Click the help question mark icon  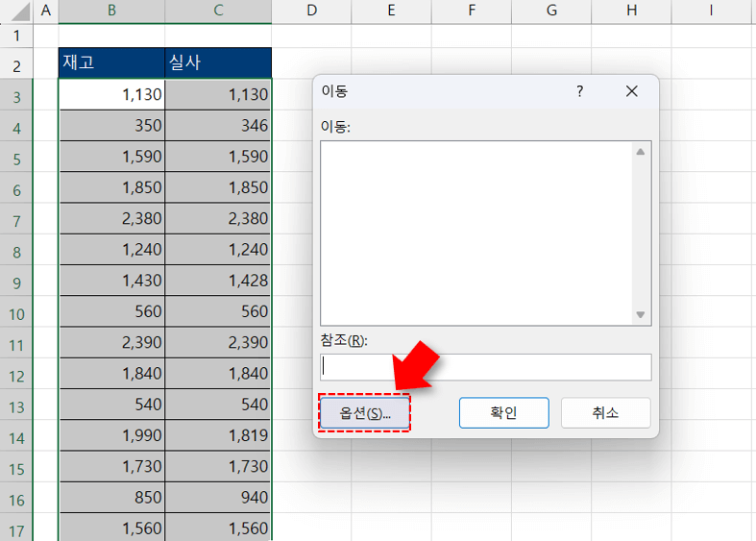[579, 91]
